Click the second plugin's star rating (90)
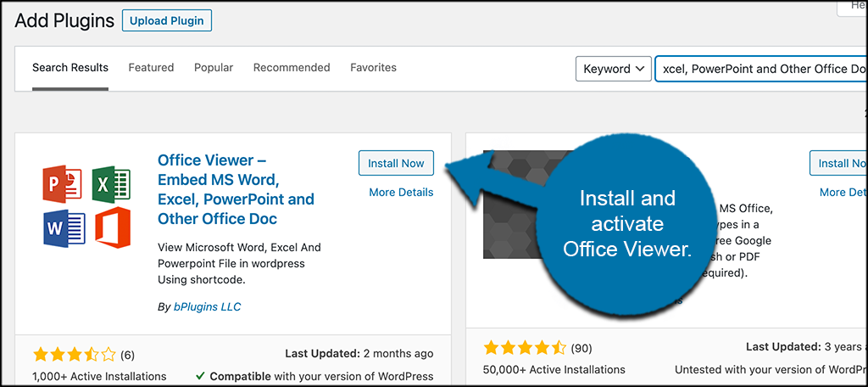The image size is (868, 387). (x=525, y=348)
